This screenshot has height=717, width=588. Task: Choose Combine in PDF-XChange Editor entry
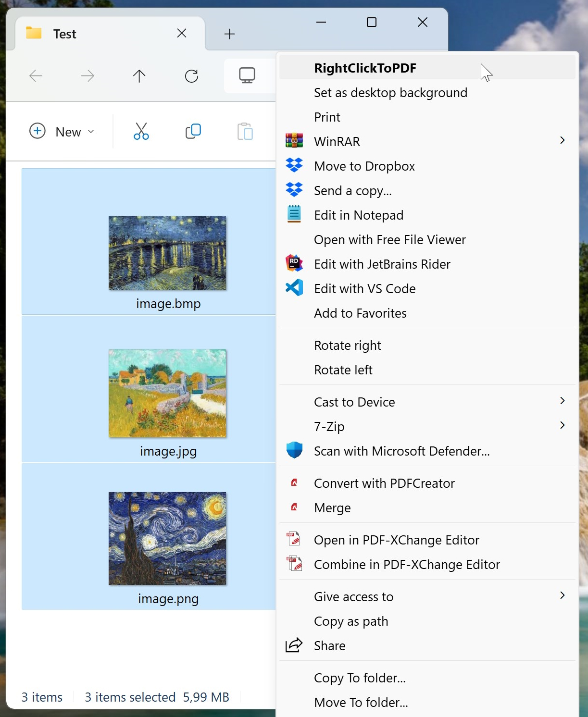427,564
